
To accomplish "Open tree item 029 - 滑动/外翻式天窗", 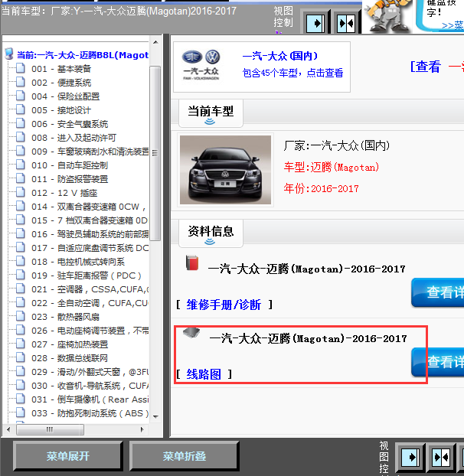I will point(90,372).
